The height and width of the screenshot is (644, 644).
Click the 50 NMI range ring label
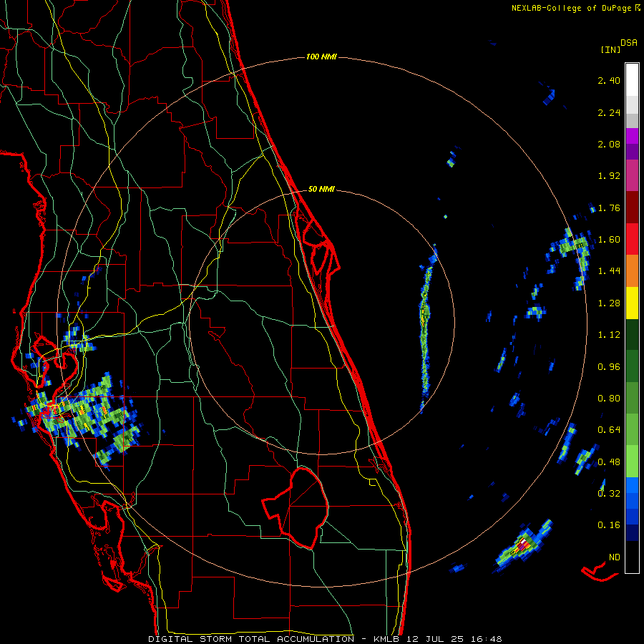pyautogui.click(x=321, y=189)
